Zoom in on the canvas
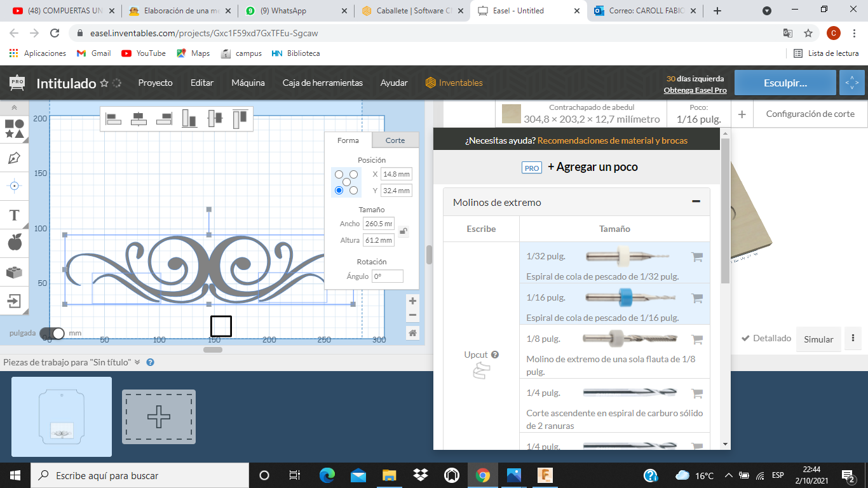 (x=412, y=301)
